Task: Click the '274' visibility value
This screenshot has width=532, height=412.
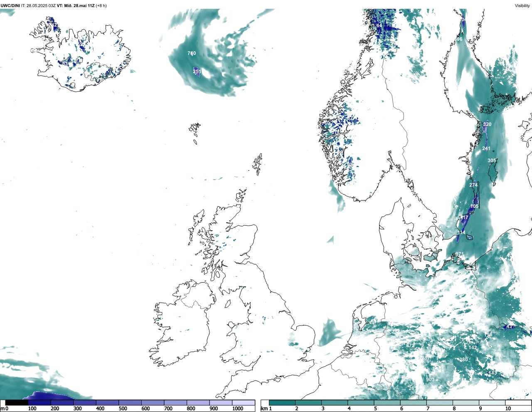Action: pyautogui.click(x=473, y=185)
